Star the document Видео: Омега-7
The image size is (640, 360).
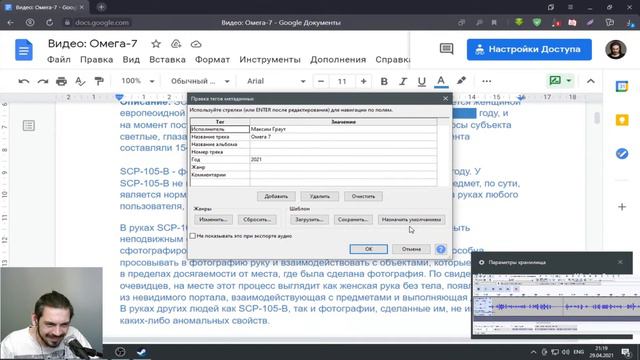pyautogui.click(x=156, y=44)
